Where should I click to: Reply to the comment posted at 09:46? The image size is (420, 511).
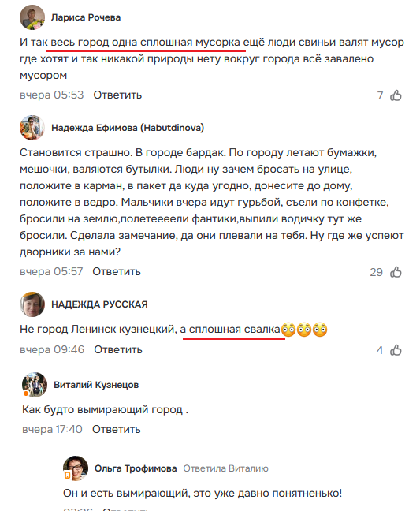(x=118, y=350)
